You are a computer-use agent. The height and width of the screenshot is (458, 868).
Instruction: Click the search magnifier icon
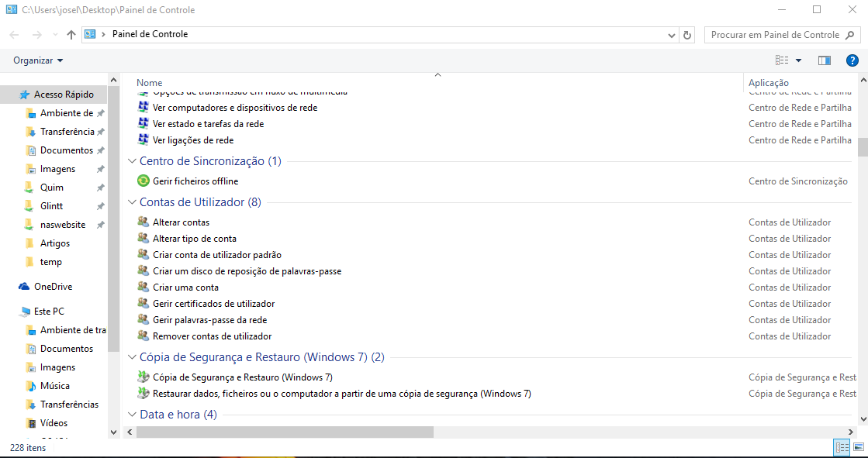click(x=849, y=35)
